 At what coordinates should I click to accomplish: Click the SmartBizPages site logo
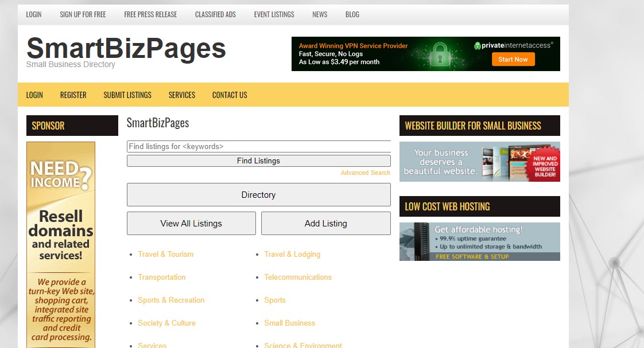(x=126, y=48)
